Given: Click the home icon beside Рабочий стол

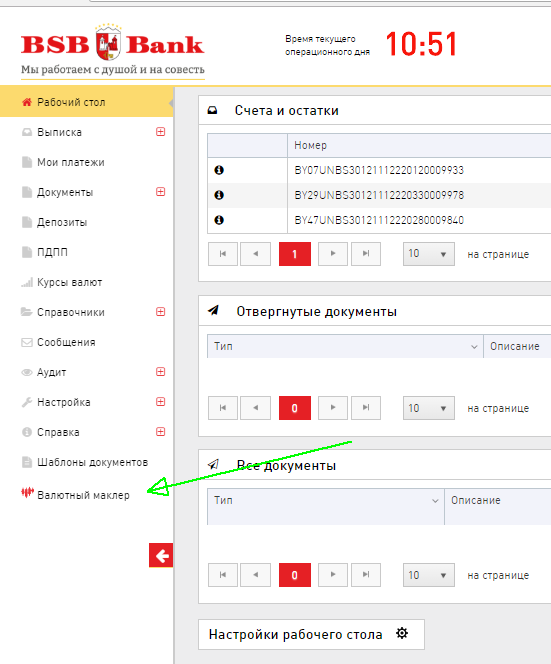Looking at the screenshot, I should pos(27,102).
